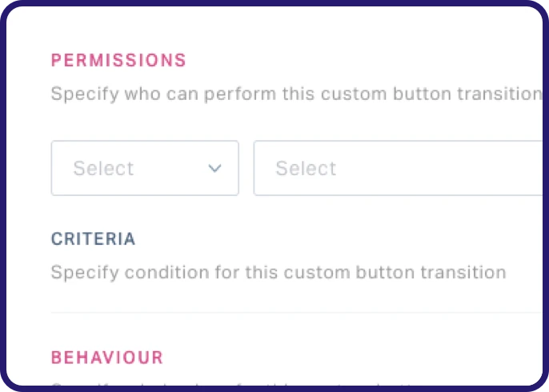549x392 pixels.
Task: Open the first Select dropdown under Permissions
Action: click(145, 168)
